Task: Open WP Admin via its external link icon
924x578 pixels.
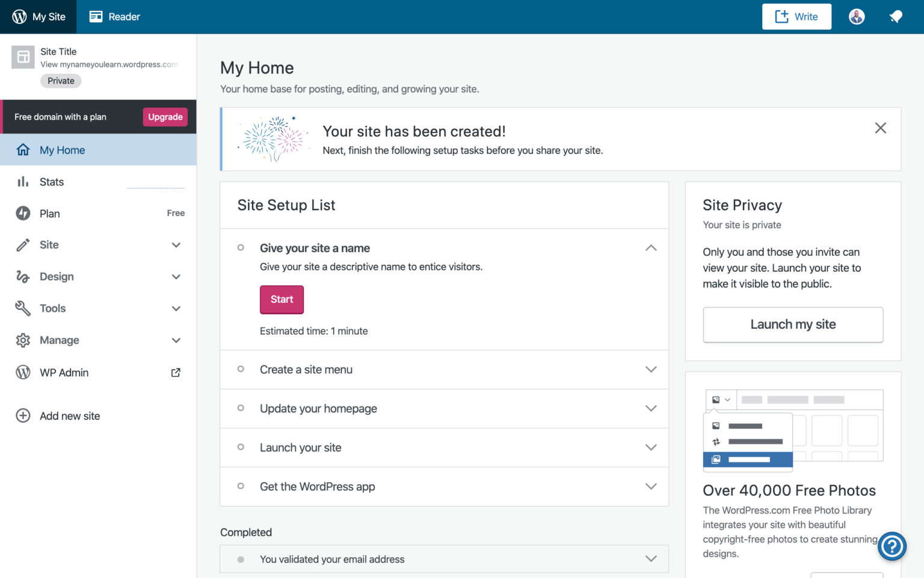Action: [x=175, y=372]
